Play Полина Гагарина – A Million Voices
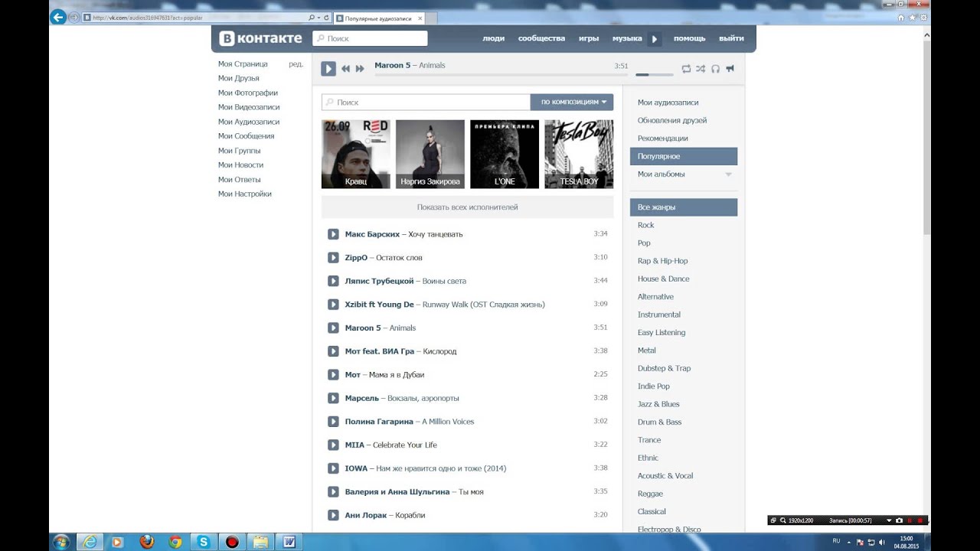Image resolution: width=980 pixels, height=551 pixels. pyautogui.click(x=333, y=422)
